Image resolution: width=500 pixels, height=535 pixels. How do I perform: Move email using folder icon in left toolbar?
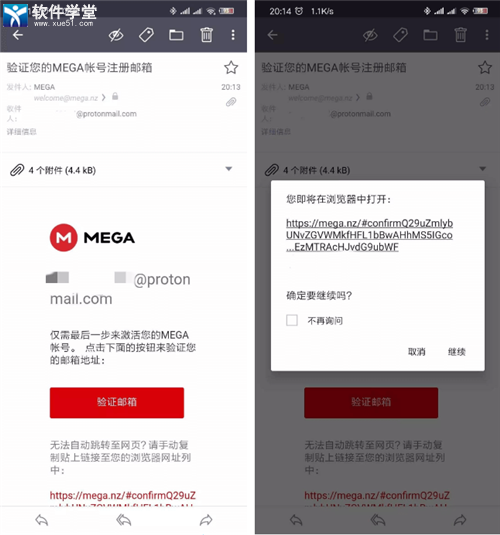[176, 35]
